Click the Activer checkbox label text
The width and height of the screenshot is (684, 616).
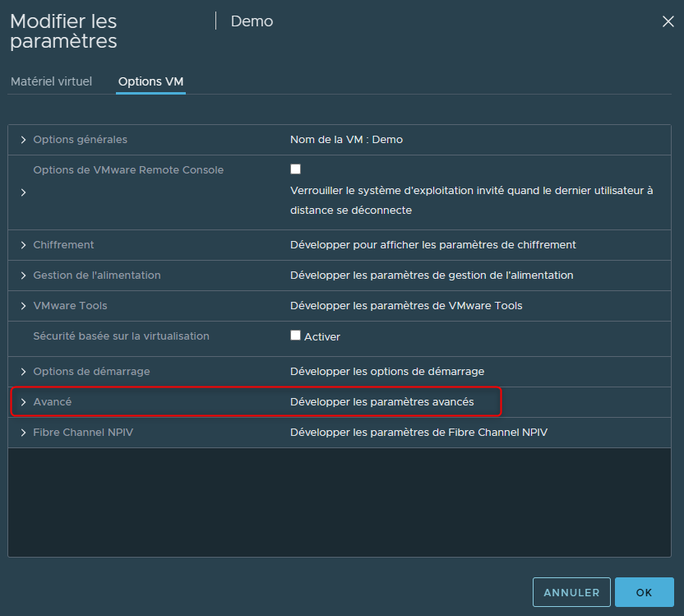(x=322, y=337)
